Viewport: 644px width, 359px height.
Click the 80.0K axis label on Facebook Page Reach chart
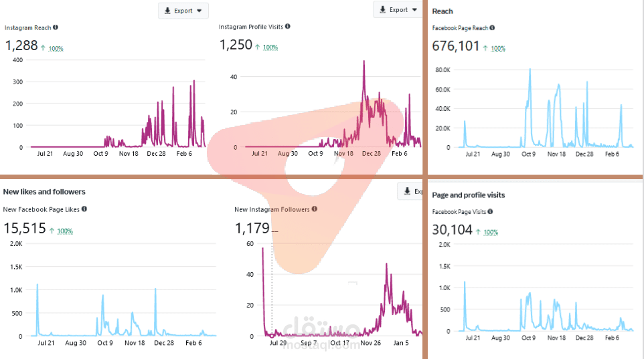442,70
